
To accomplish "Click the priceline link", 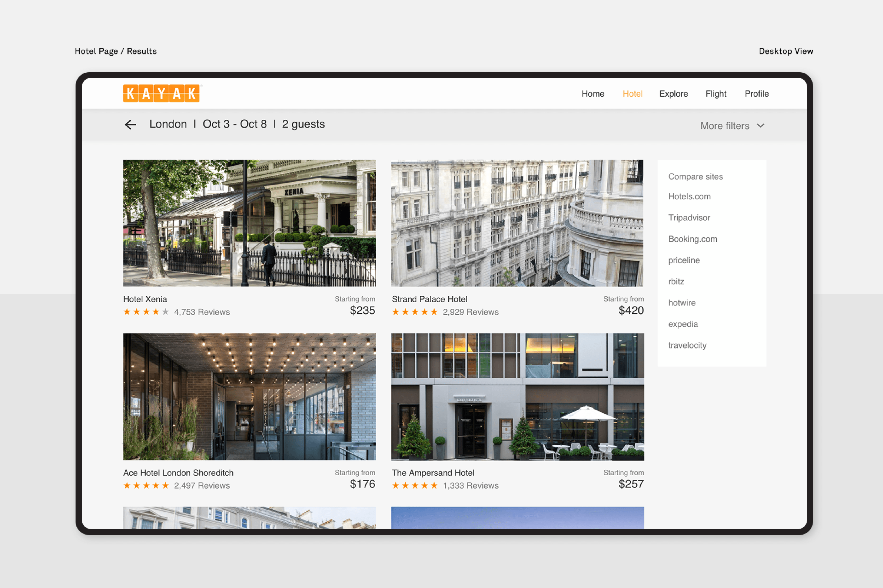I will pos(684,260).
